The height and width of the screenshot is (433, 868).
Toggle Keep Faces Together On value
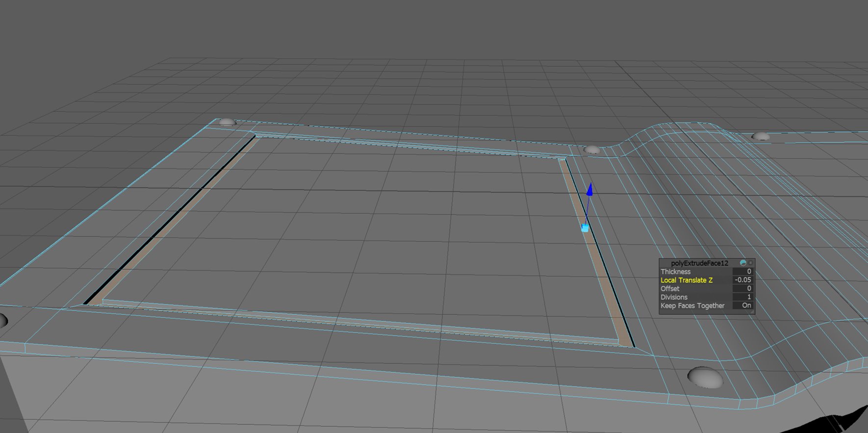click(743, 306)
